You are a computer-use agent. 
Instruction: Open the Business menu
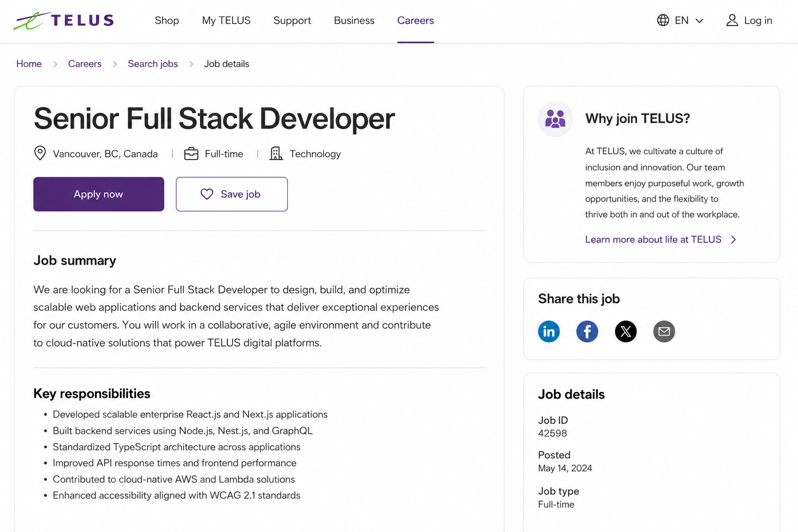click(354, 20)
